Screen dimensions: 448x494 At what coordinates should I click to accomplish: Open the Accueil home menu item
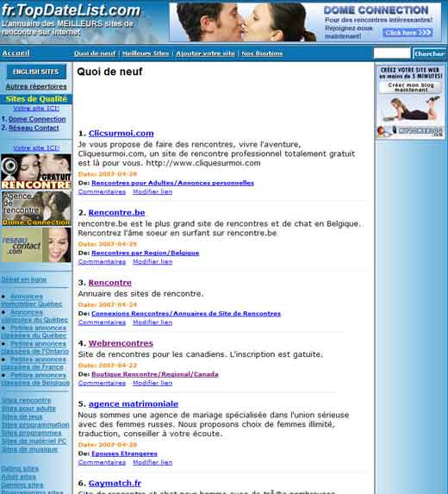point(16,53)
